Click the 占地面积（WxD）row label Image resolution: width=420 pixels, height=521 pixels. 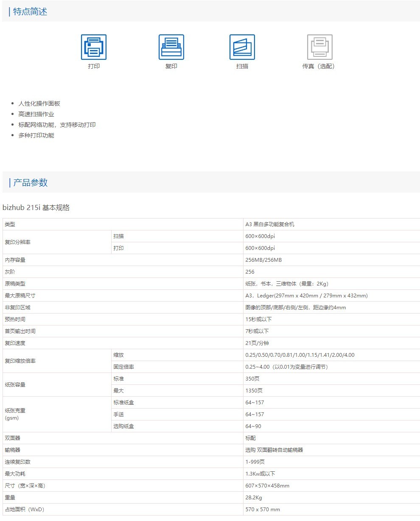point(24,510)
